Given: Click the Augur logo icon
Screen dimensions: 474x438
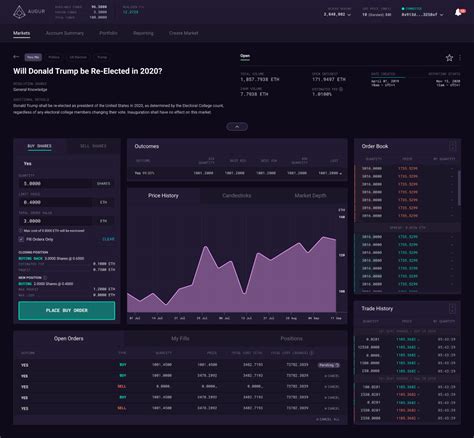Looking at the screenshot, I should [19, 12].
